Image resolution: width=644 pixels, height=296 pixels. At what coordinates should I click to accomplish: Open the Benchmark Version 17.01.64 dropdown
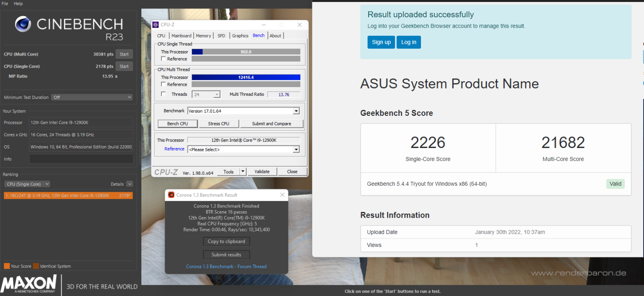point(244,111)
